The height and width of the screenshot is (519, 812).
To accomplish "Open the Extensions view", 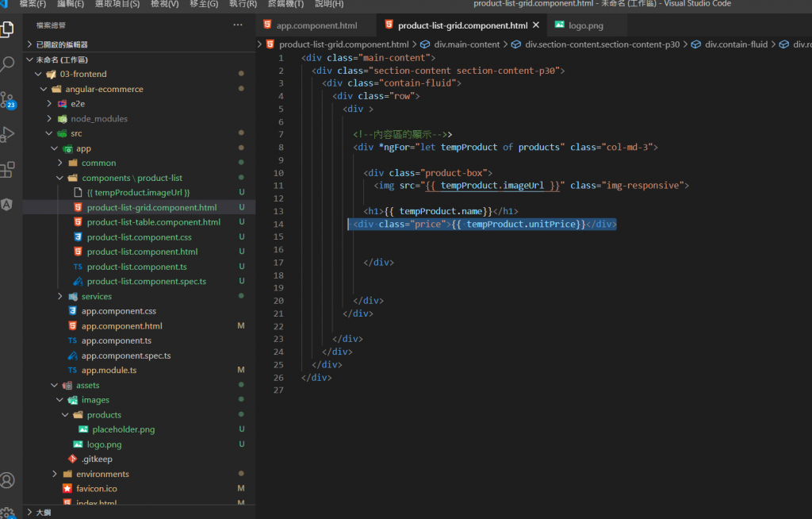I will coord(8,169).
